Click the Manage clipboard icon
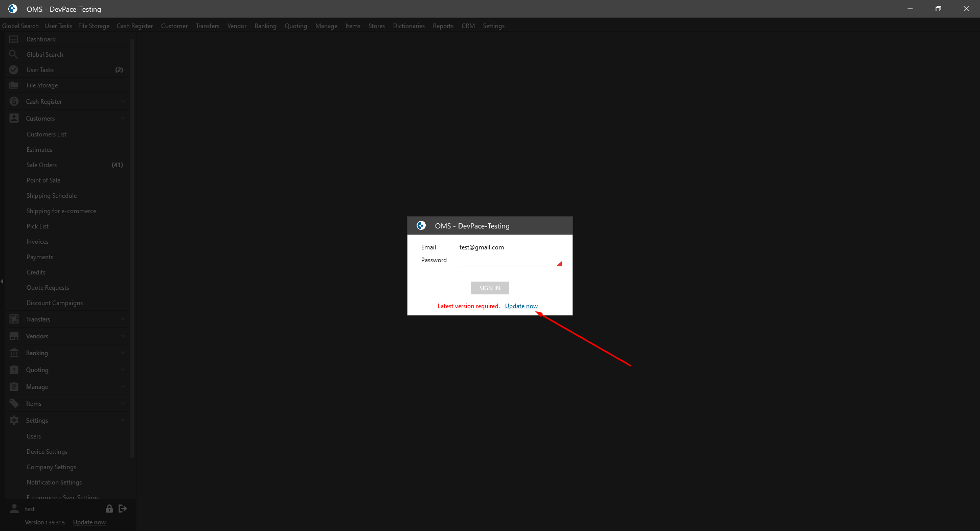980x531 pixels. [x=14, y=387]
